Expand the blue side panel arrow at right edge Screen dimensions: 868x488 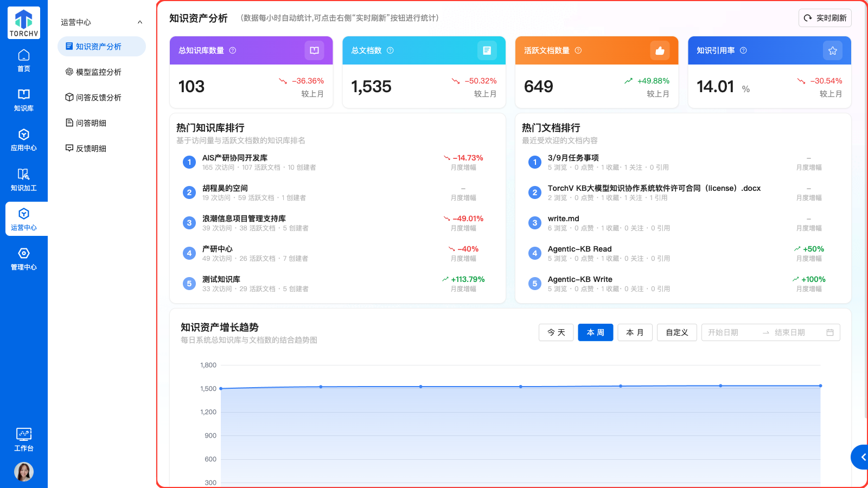coord(861,457)
